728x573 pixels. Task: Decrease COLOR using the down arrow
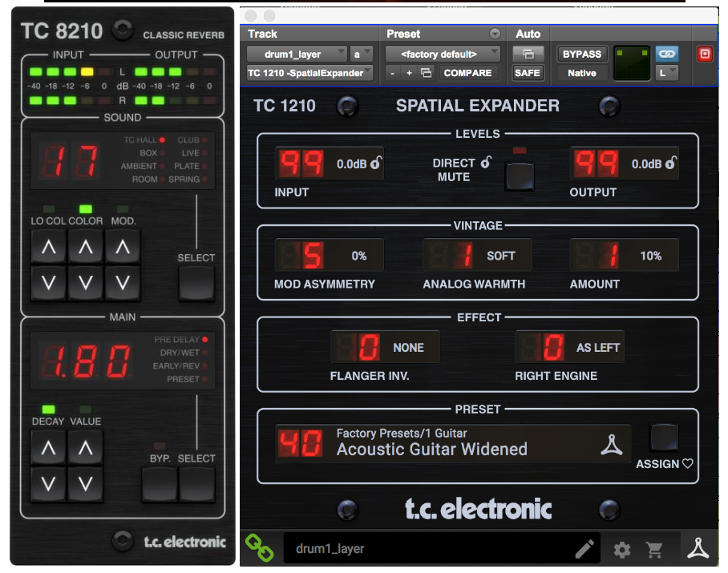click(x=86, y=282)
